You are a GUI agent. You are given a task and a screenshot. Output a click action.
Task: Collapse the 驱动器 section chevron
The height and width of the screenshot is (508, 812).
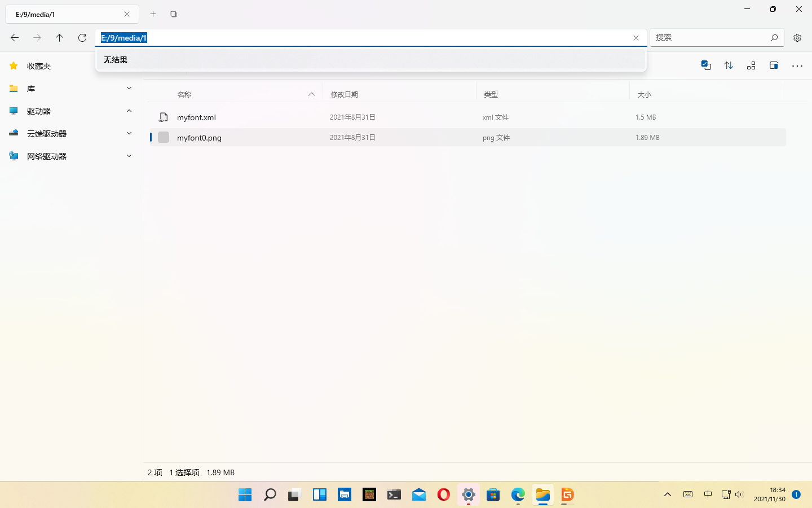(x=129, y=111)
